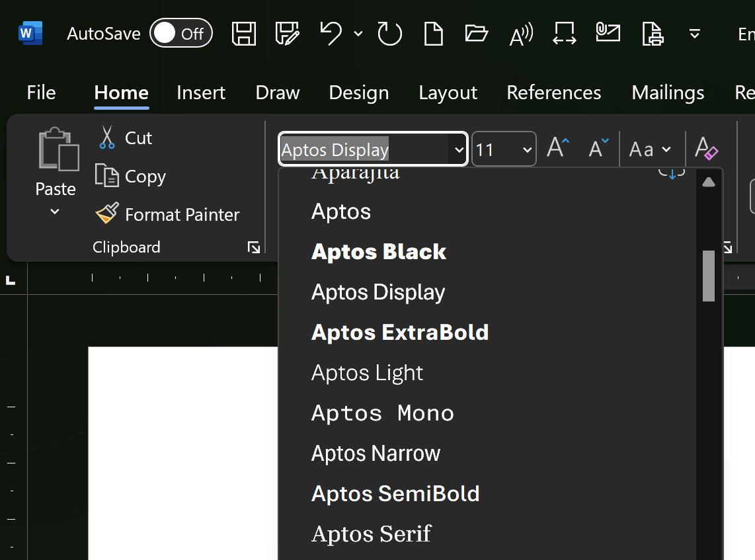Click the Undo arrow icon
755x560 pixels.
(x=331, y=34)
